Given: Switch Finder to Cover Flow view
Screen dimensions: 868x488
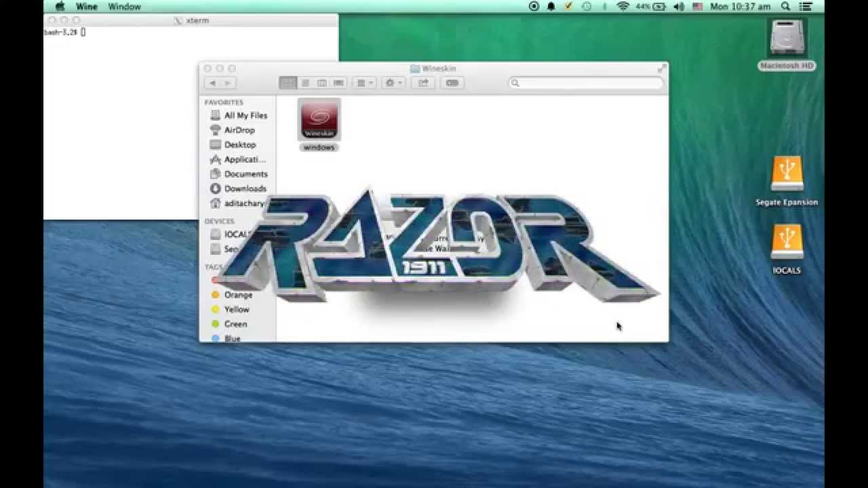Looking at the screenshot, I should [338, 83].
